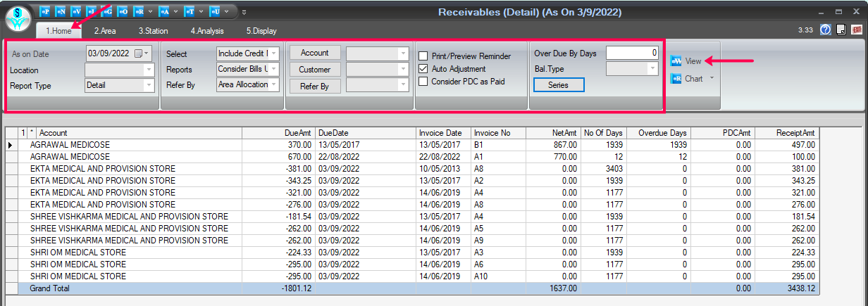The height and width of the screenshot is (306, 868).
Task: Click the Over Due By Days input field
Action: pyautogui.click(x=631, y=53)
